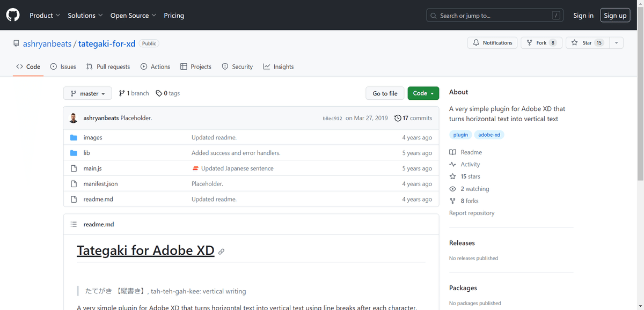Click the manifest.json file icon

tap(74, 184)
